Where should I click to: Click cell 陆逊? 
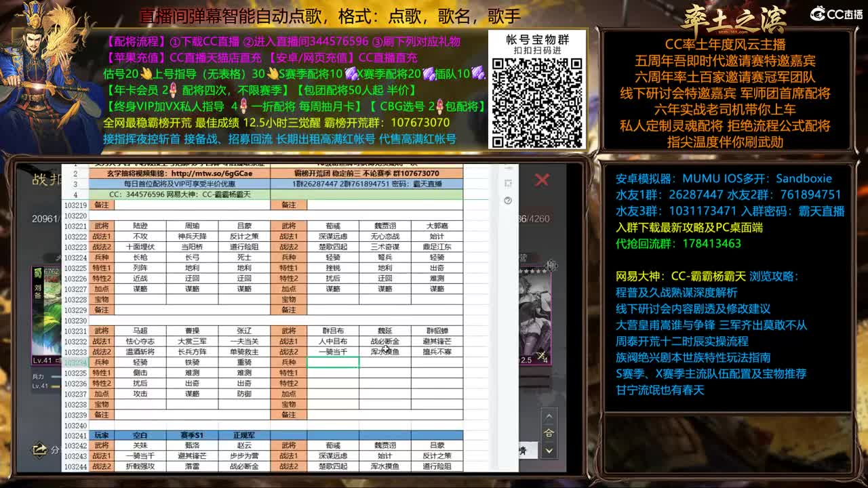140,226
